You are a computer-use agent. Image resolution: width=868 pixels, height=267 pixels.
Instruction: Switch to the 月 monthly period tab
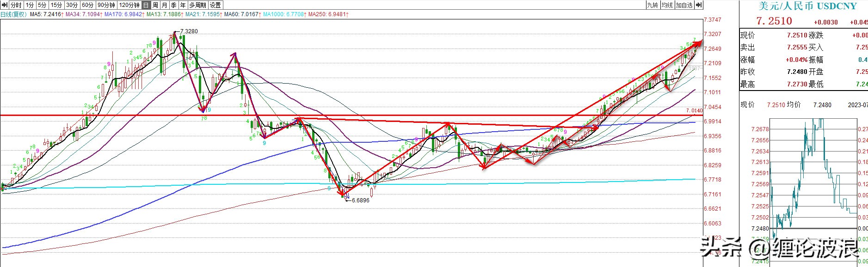tap(165, 5)
